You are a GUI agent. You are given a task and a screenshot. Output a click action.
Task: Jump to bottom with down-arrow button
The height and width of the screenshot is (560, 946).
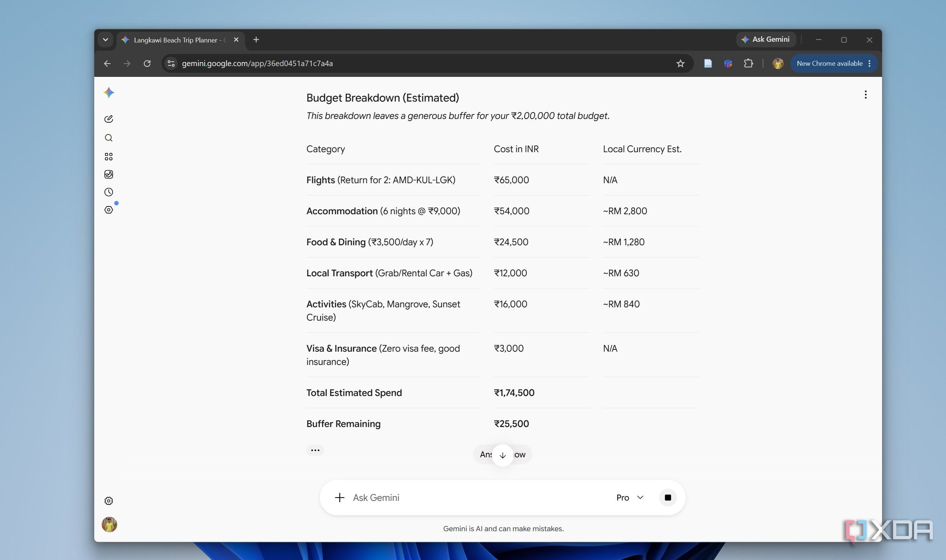[x=503, y=455]
